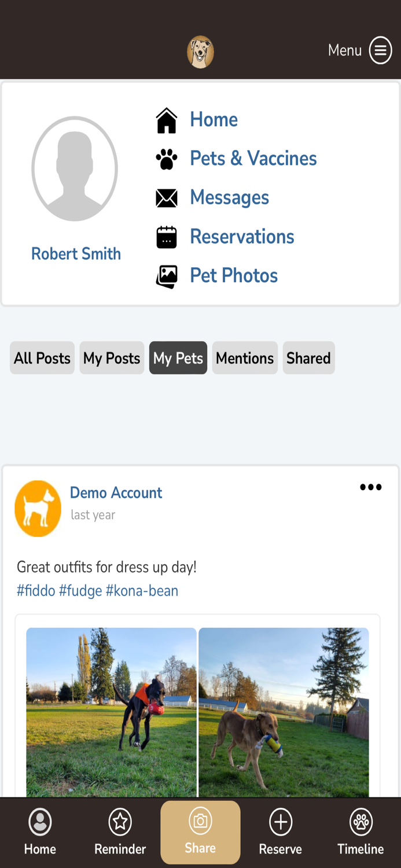The image size is (401, 868).
Task: Open the hamburger Menu
Action: (380, 50)
